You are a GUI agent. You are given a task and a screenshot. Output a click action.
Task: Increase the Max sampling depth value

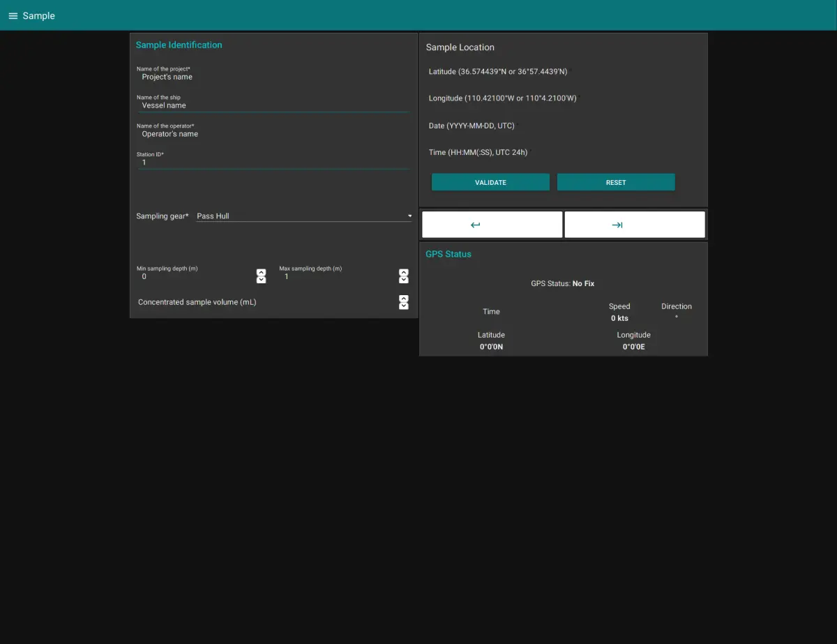403,272
